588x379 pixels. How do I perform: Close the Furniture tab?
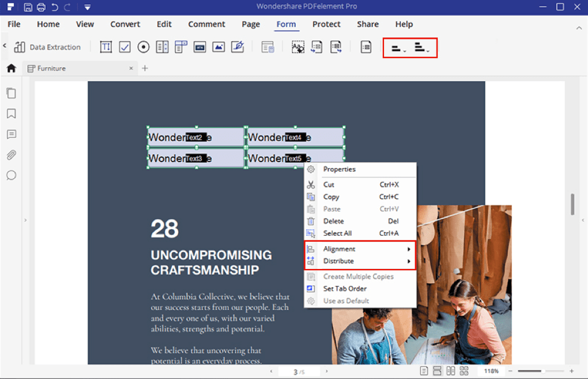coord(131,68)
